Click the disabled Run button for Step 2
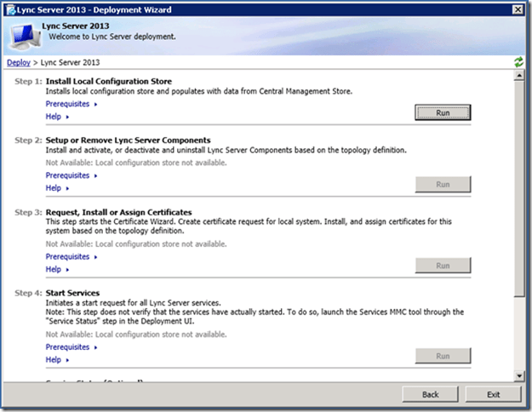The image size is (532, 412). pos(443,184)
